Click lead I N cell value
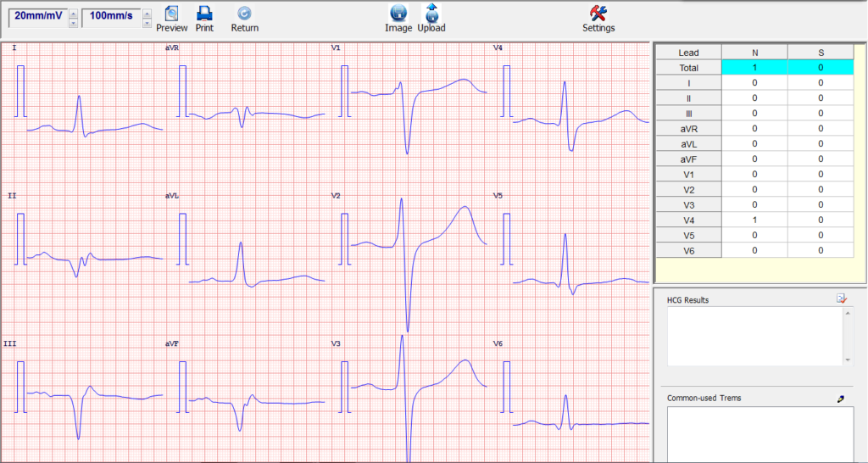 point(754,83)
